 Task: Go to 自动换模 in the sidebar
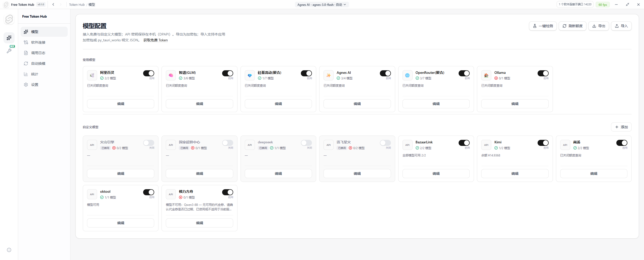point(44,63)
